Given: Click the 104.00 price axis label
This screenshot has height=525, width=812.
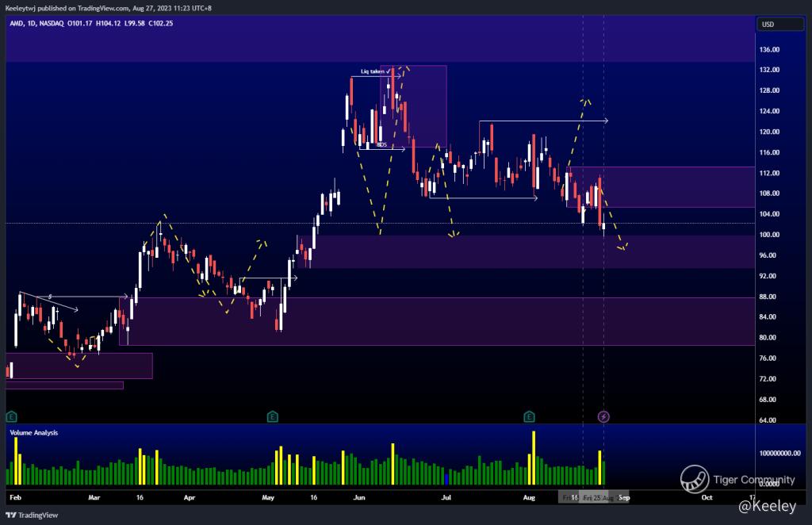Looking at the screenshot, I should pos(769,214).
